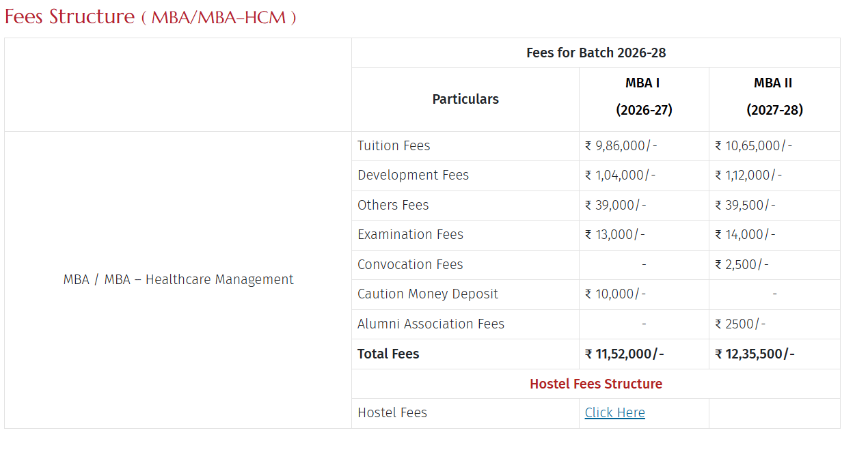Select the Particulars column header
868x465 pixels.
point(465,99)
